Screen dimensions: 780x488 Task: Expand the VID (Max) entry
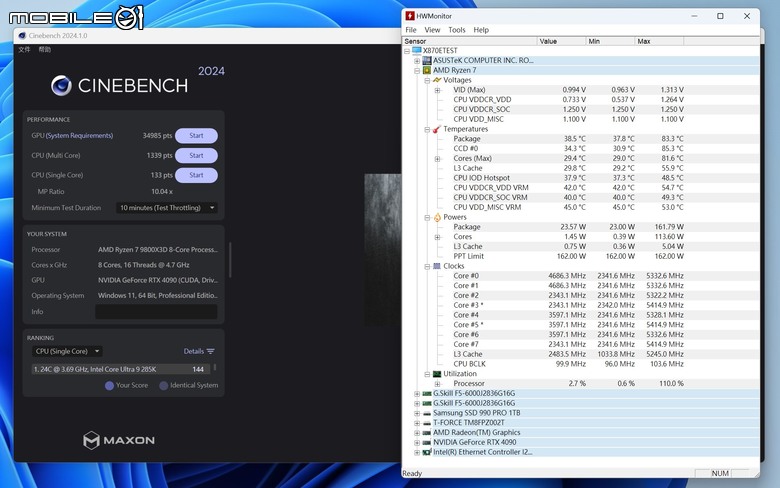pos(437,90)
